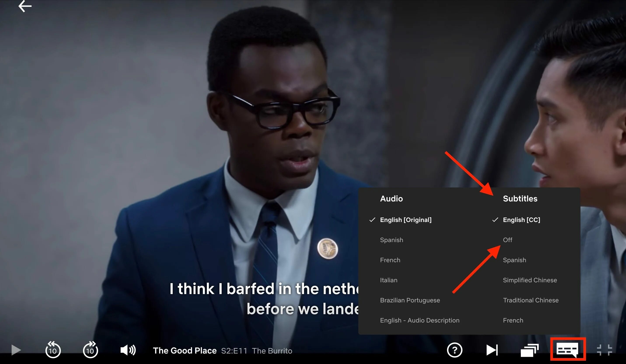Select Simplified Chinese subtitles
Image resolution: width=626 pixels, height=364 pixels.
point(530,280)
